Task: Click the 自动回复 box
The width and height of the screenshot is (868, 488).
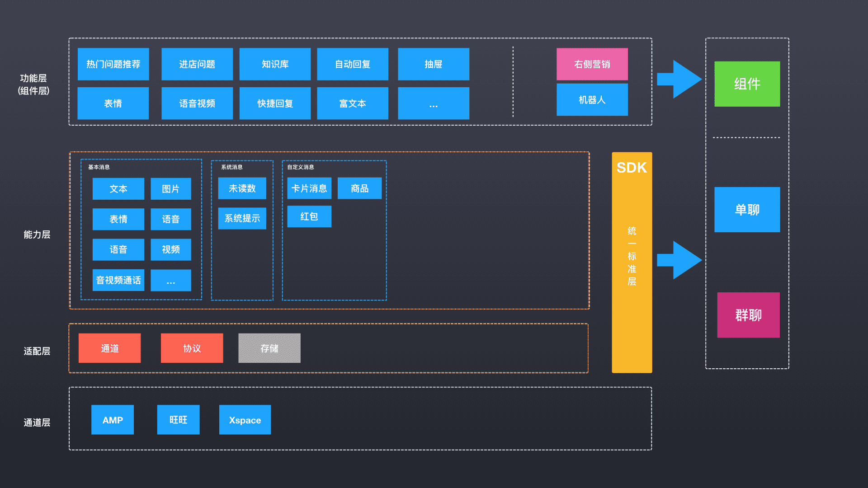Action: (353, 64)
